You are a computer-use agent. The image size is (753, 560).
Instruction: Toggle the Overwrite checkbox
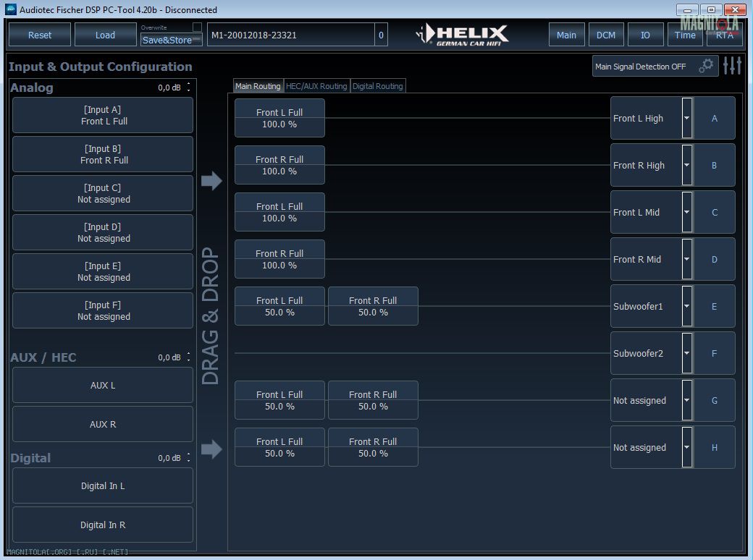coord(197,27)
